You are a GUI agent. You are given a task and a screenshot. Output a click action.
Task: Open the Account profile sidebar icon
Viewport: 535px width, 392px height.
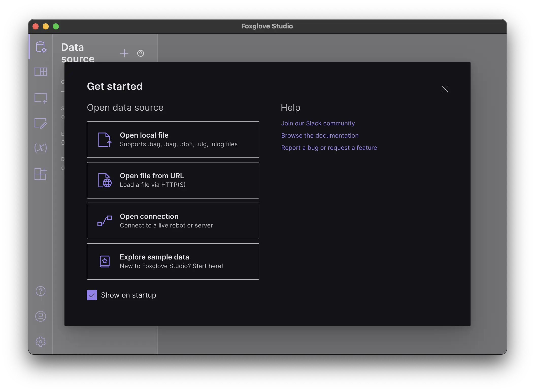[x=41, y=316]
